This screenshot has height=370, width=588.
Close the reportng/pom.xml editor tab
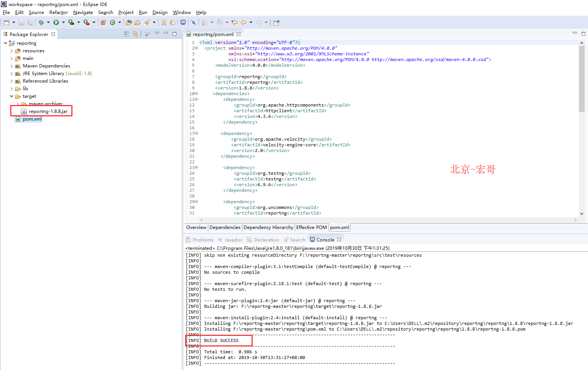[239, 34]
